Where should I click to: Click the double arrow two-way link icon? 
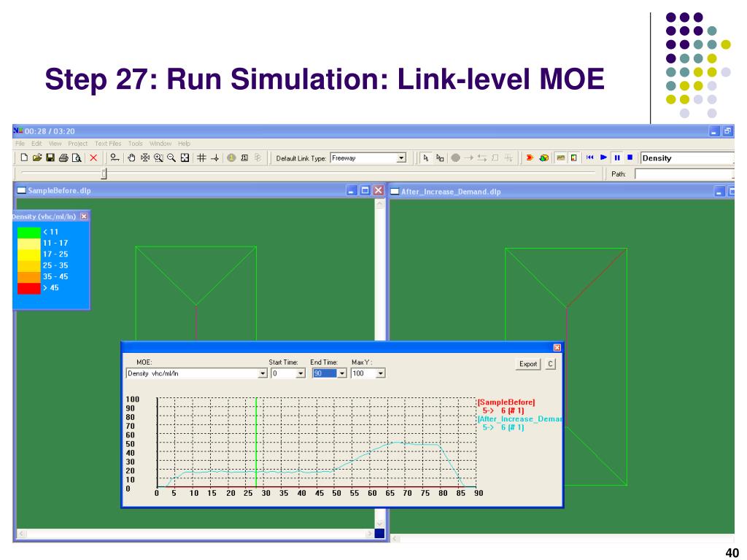pyautogui.click(x=482, y=157)
